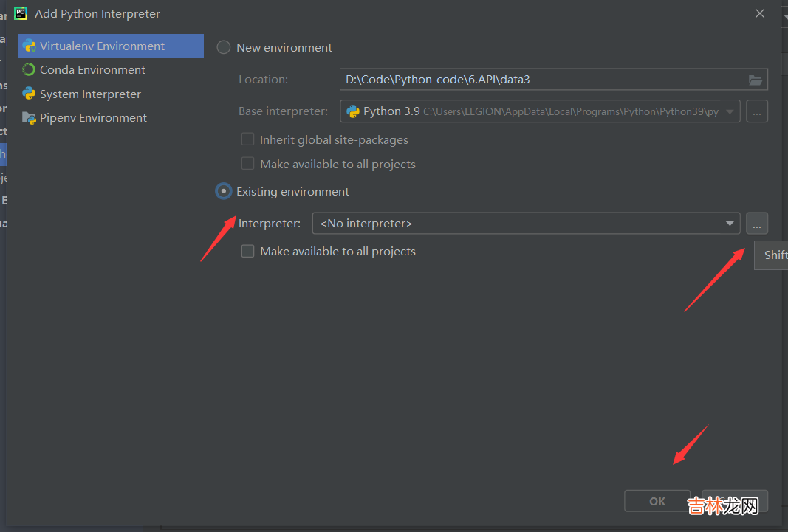Click the folder browse icon in Location field
788x532 pixels.
tap(755, 80)
